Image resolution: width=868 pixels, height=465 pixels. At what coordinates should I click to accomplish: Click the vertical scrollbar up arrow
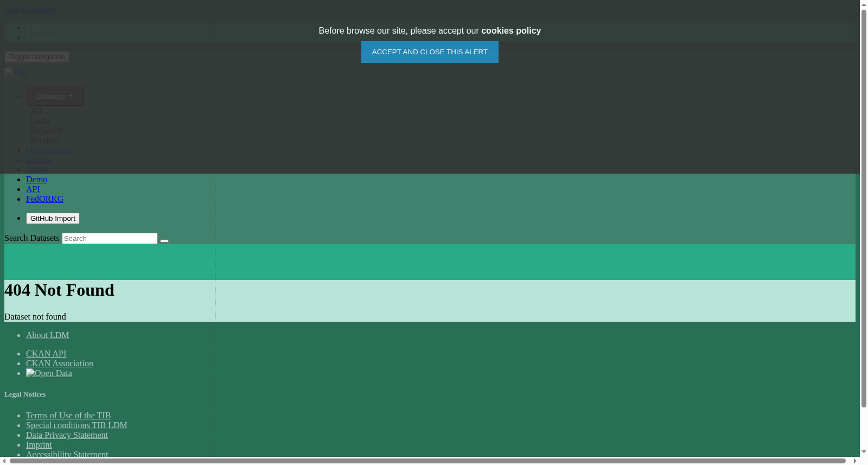864,4
